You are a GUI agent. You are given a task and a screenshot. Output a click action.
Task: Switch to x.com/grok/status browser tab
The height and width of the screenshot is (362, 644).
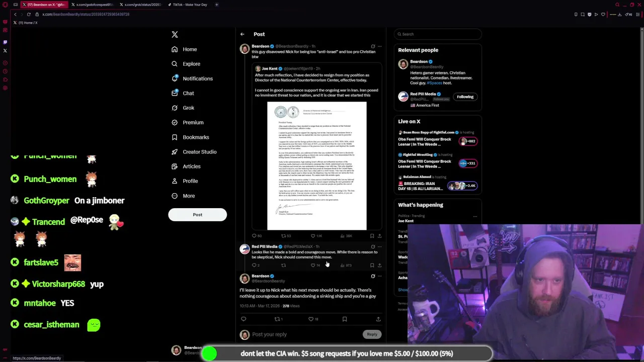[x=140, y=5]
